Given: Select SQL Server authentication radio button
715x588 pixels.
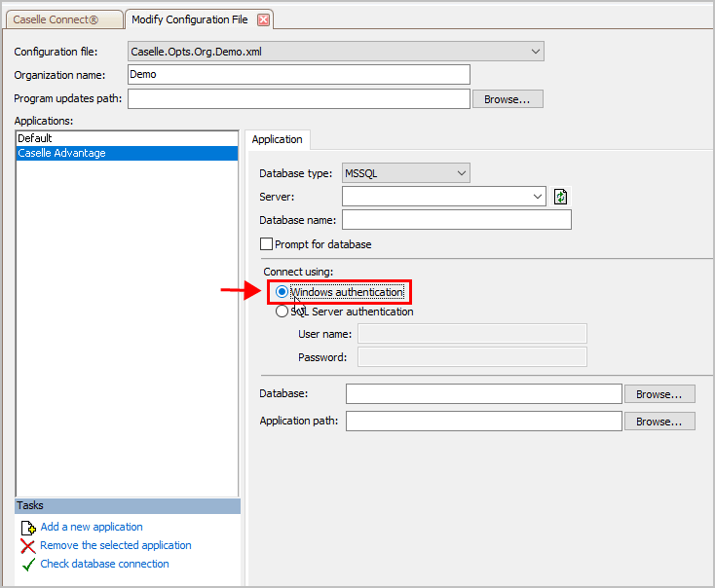Looking at the screenshot, I should click(282, 312).
